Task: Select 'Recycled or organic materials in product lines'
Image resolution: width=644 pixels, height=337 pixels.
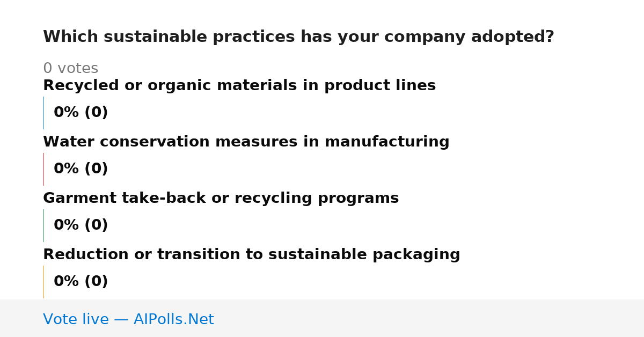Action: [239, 86]
